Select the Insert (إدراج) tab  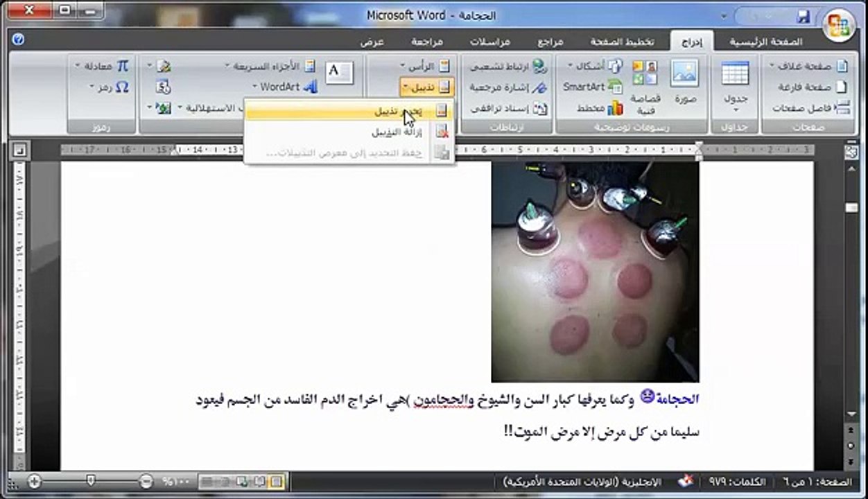691,42
